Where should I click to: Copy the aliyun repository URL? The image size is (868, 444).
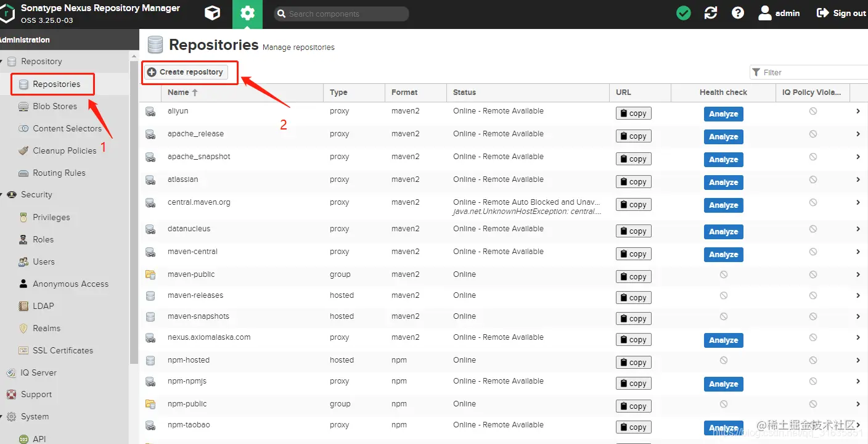pos(633,113)
